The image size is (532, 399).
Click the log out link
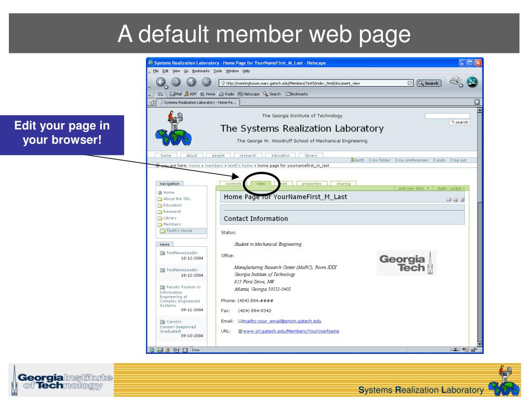[458, 160]
